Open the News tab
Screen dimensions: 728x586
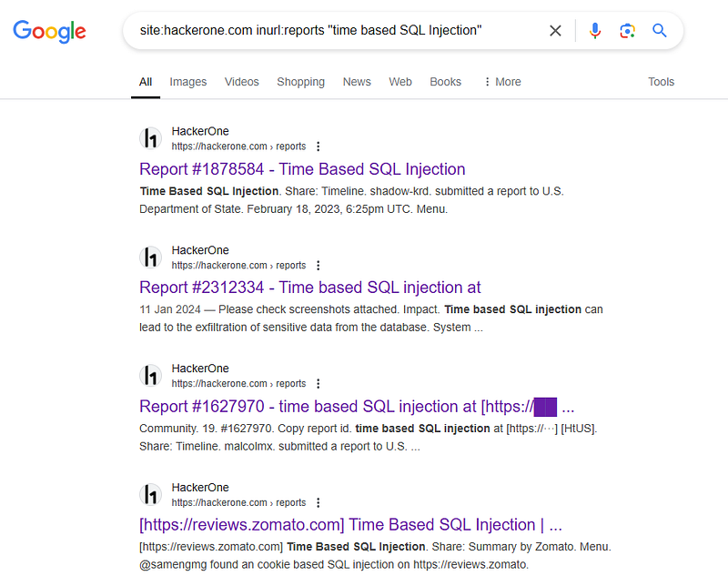[357, 82]
